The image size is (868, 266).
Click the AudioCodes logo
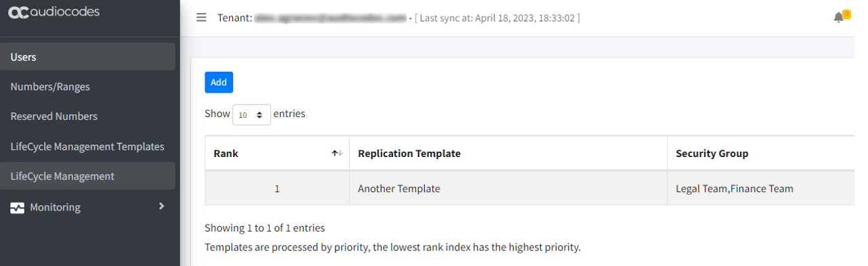tap(54, 12)
